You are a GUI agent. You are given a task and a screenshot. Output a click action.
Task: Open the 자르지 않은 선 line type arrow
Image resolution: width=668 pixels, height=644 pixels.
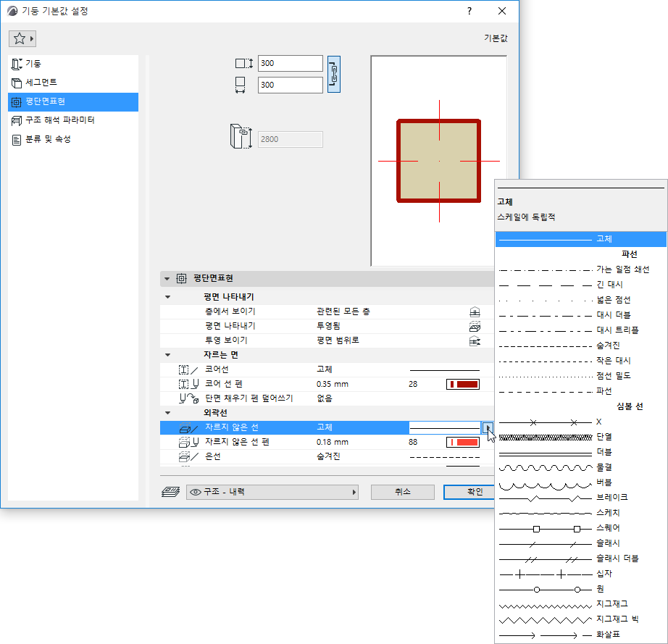click(488, 427)
